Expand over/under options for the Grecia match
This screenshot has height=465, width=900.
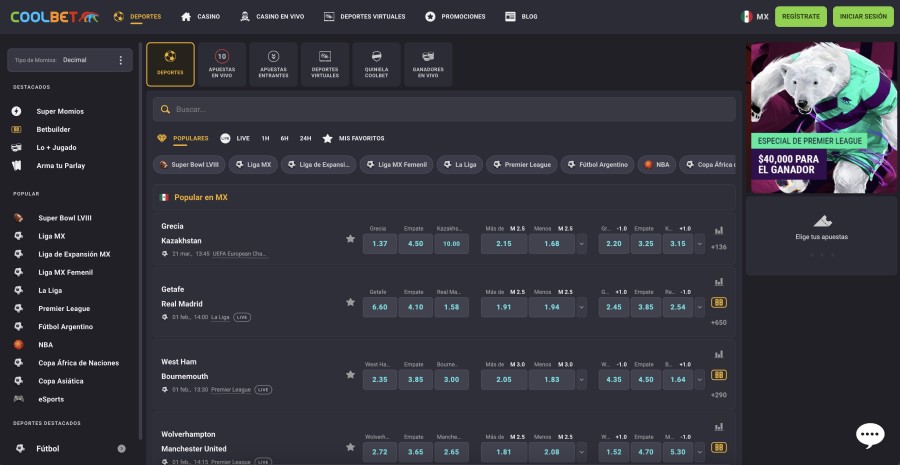[x=582, y=244]
